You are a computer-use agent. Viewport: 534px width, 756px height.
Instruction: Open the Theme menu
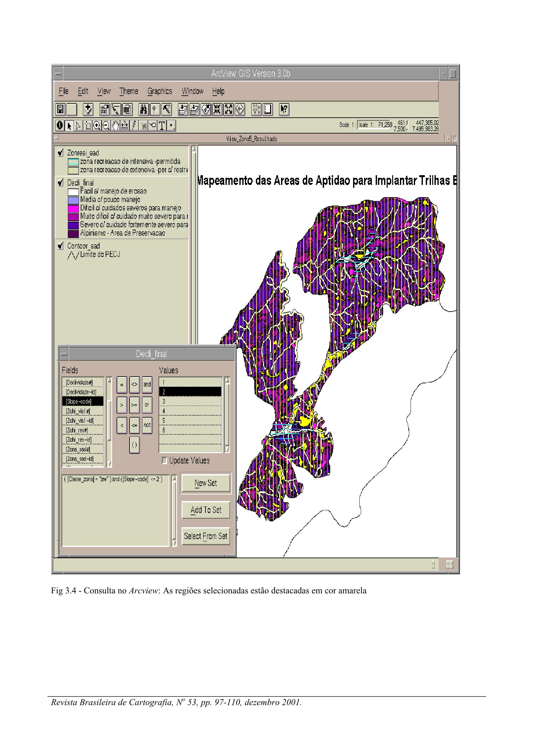[x=128, y=91]
